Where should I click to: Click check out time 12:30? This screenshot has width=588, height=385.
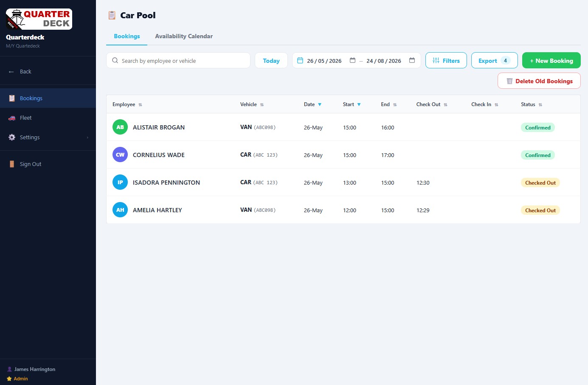click(423, 183)
